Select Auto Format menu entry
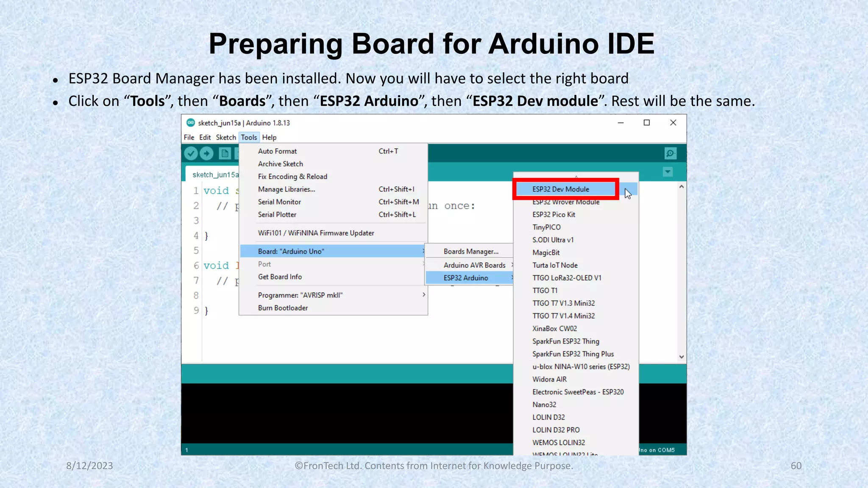Screen dimensions: 868x488 point(334,151)
